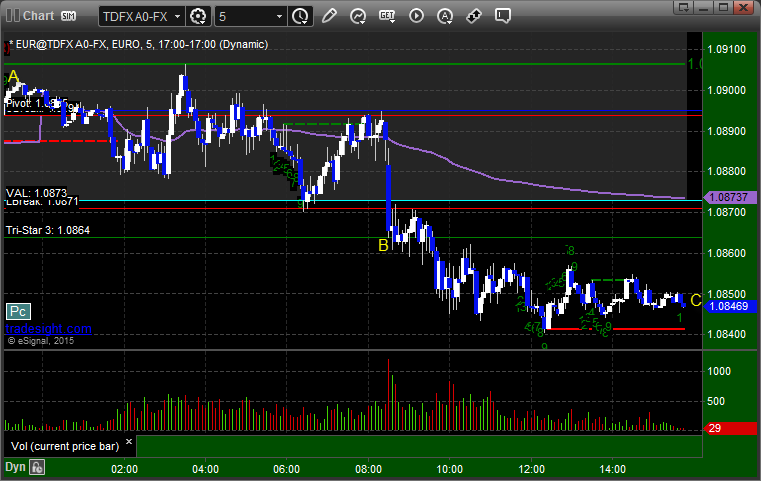Viewport: 761px width, 481px height.
Task: Click the 1.08400 price axis label
Action: [x=727, y=334]
